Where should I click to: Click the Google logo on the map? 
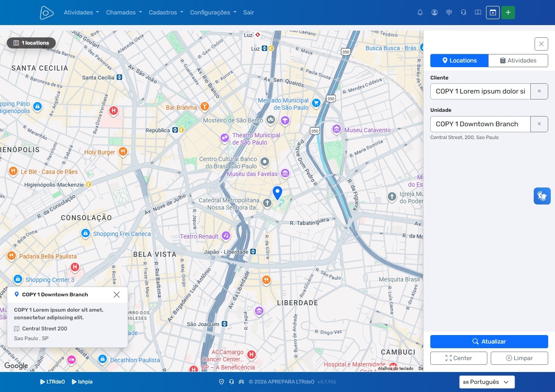click(x=16, y=366)
